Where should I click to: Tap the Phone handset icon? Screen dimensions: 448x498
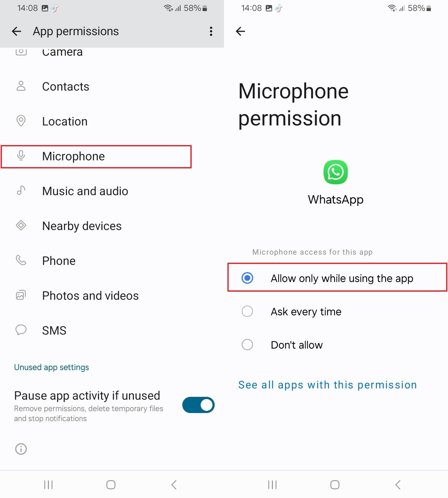tap(21, 261)
